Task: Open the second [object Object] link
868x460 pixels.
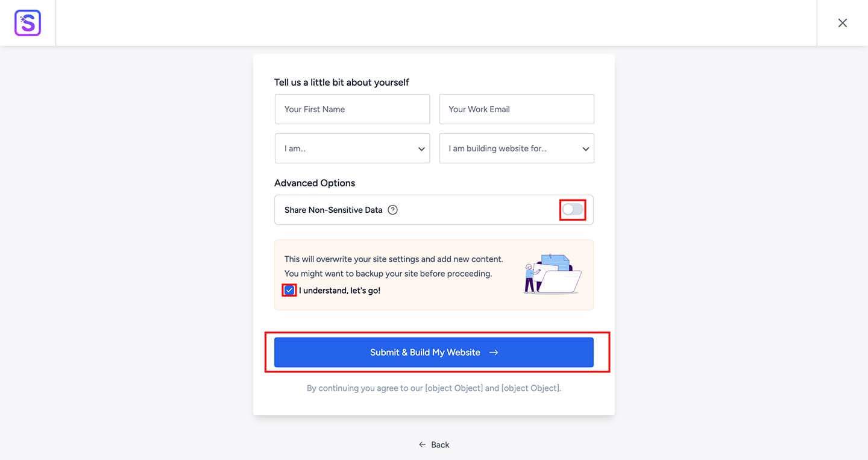Action: (530, 388)
